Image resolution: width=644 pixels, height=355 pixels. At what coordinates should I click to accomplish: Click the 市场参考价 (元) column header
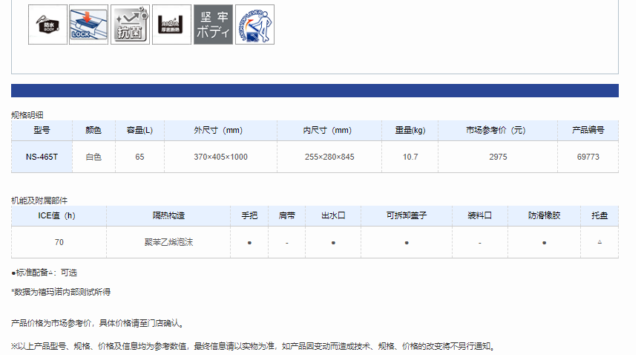pos(498,131)
